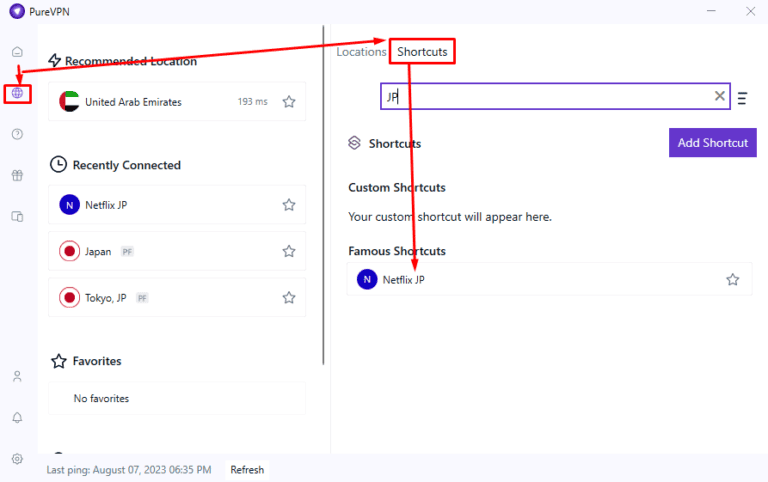
Task: Favorite Netflix JP under Famous Shortcuts
Action: coord(733,280)
